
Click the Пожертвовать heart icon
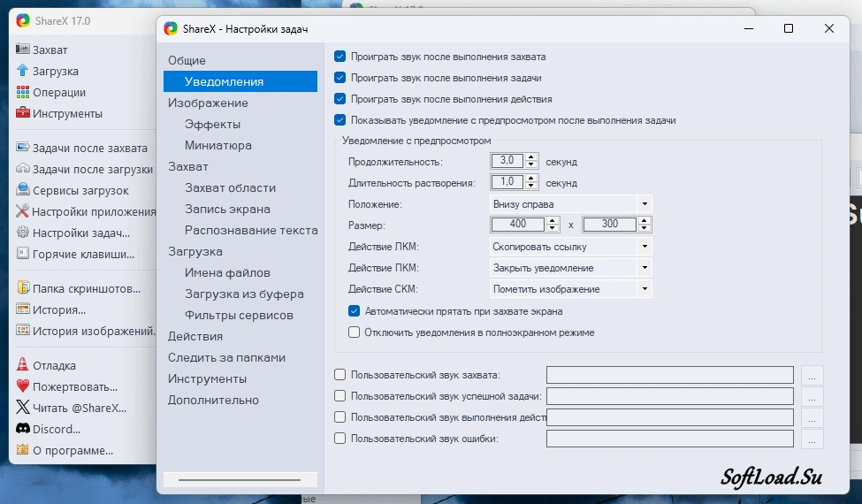[22, 386]
